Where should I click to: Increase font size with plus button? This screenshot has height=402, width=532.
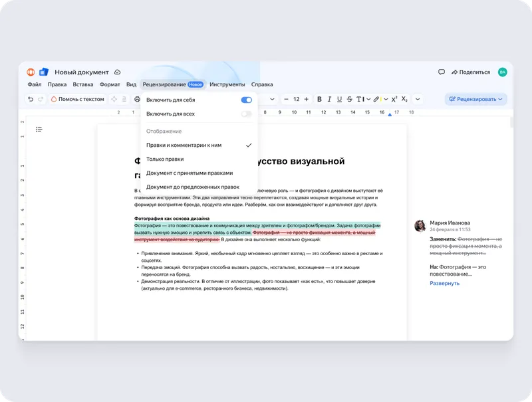tap(307, 99)
